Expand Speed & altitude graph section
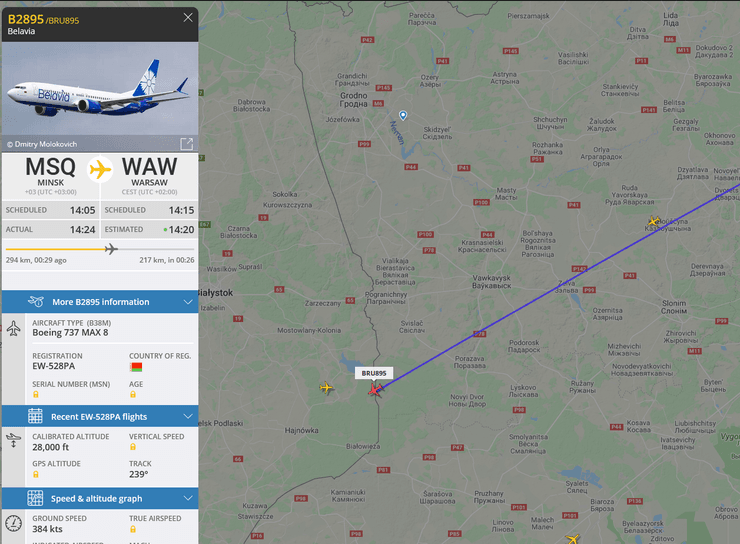The width and height of the screenshot is (740, 544). pos(100,499)
